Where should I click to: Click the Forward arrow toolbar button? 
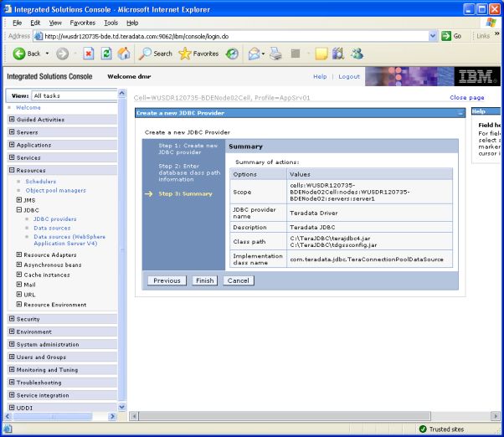(x=62, y=54)
